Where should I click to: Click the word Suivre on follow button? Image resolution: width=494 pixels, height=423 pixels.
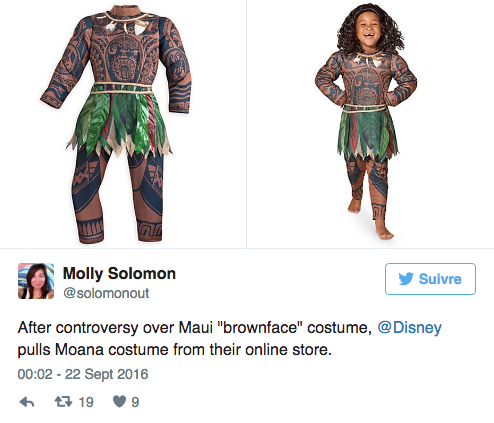[440, 279]
